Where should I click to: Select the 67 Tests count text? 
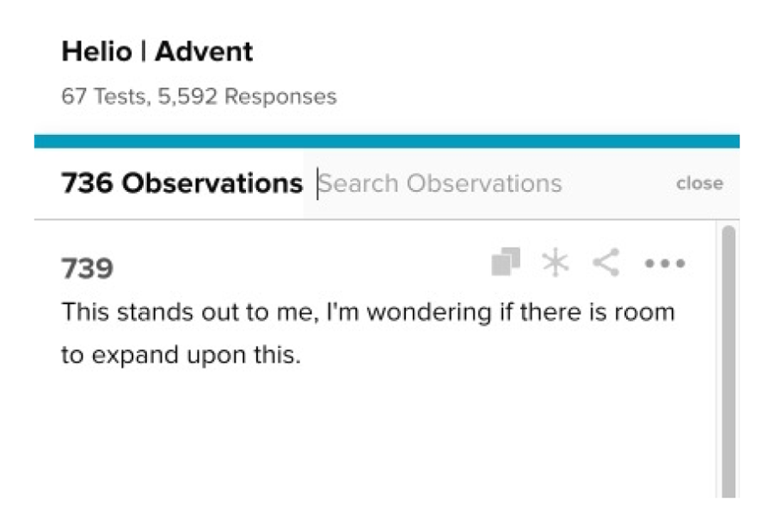tap(106, 97)
